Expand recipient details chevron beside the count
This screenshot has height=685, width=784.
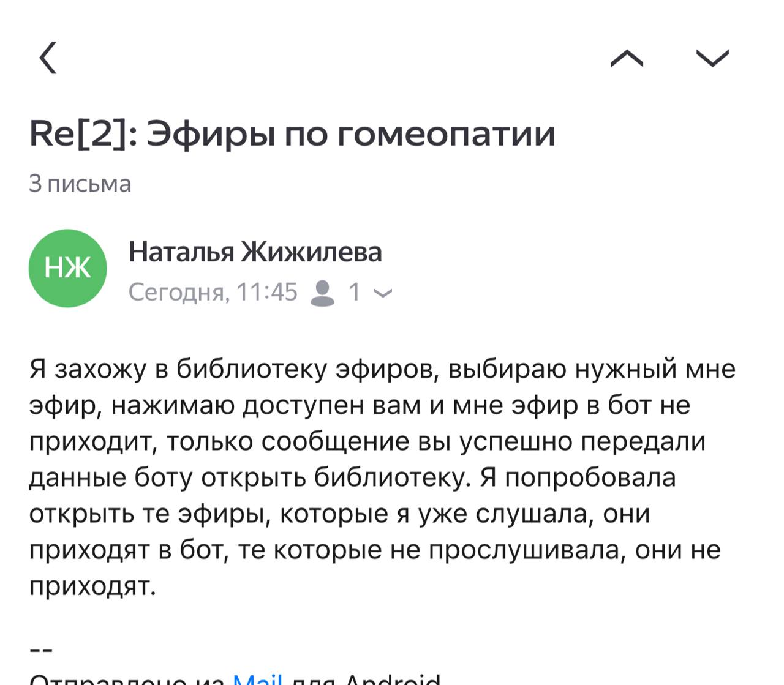[x=383, y=293]
